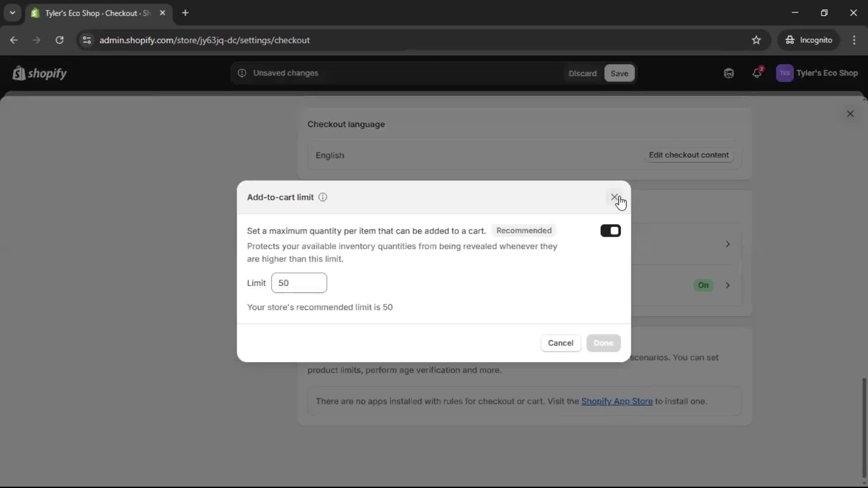Image resolution: width=868 pixels, height=488 pixels.
Task: Bookmark the page via the star icon
Action: click(x=756, y=40)
